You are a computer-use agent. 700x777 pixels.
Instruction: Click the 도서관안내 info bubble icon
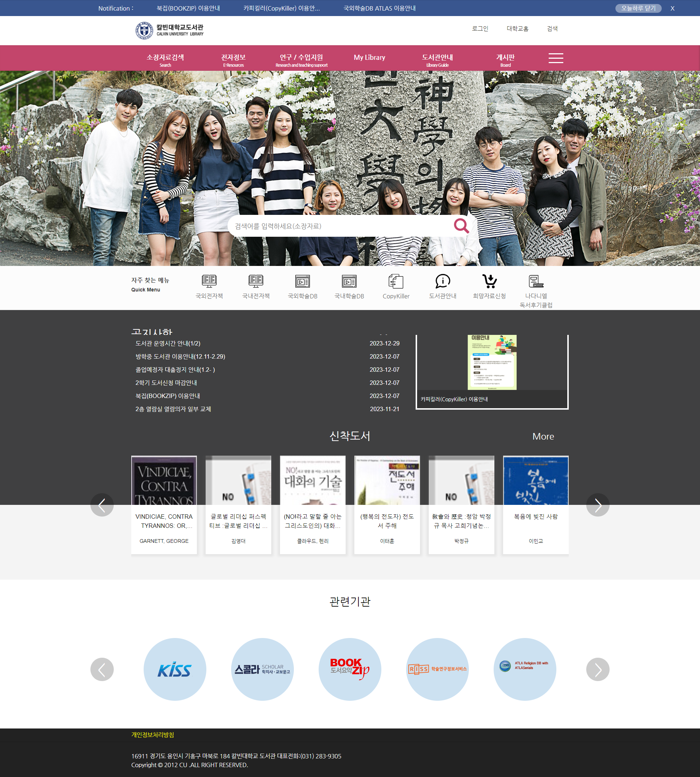click(x=443, y=281)
